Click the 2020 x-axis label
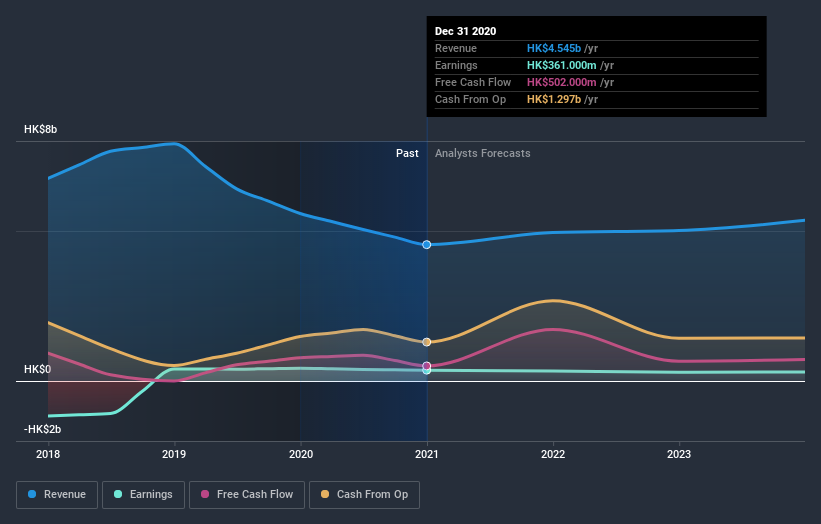 (x=301, y=454)
